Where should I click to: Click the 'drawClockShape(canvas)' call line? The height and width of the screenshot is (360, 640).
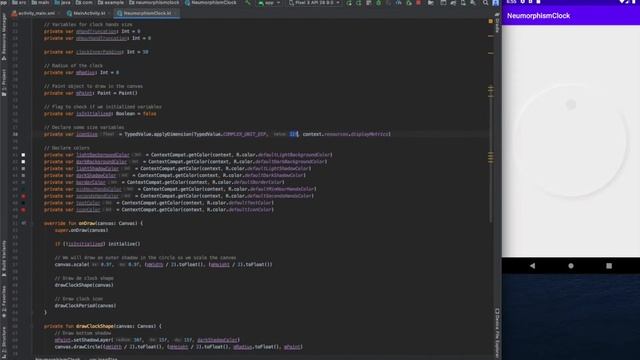(84, 285)
